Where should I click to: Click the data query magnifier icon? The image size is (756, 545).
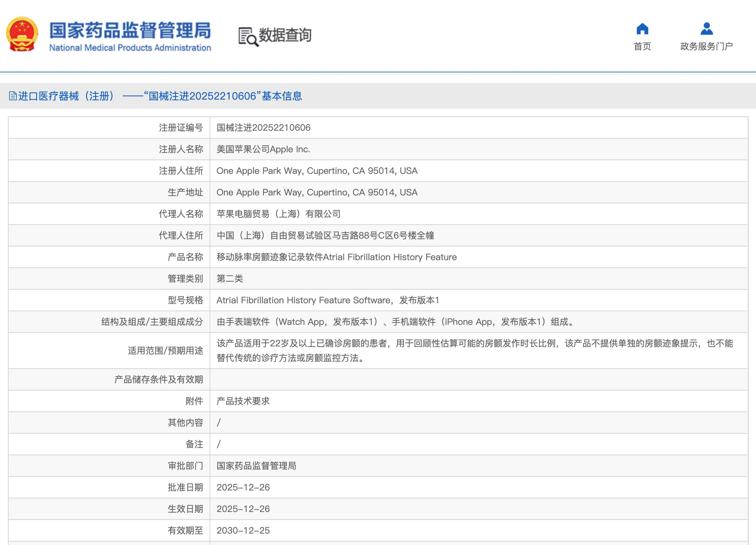tap(248, 36)
